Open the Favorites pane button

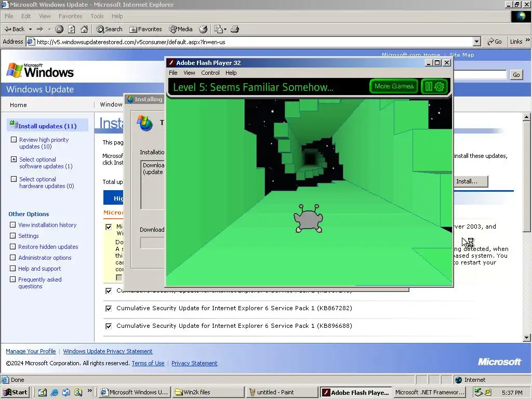point(145,29)
